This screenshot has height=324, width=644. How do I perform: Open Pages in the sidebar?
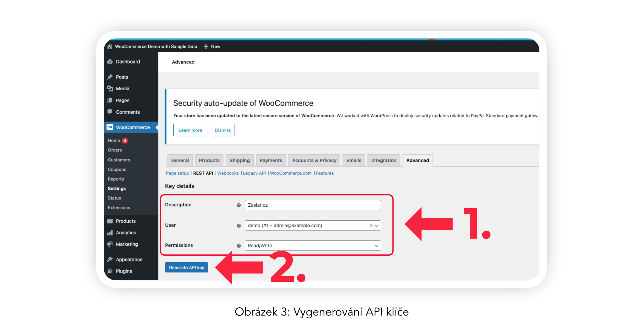click(x=123, y=101)
